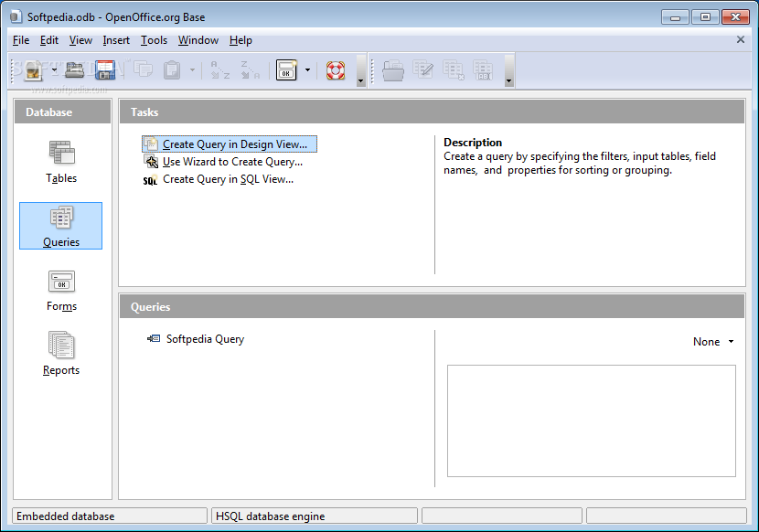
Task: Expand the first toolbar overflow arrow
Action: (360, 70)
